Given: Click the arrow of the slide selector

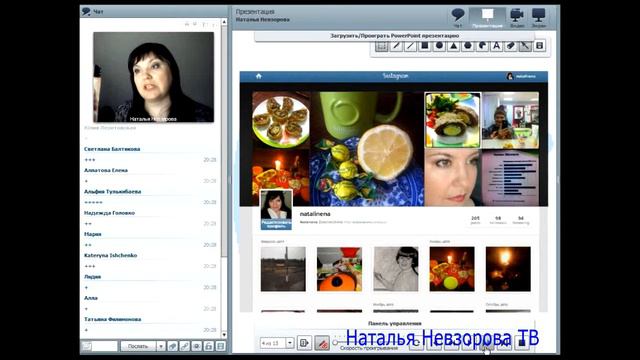Looking at the screenshot, I should pyautogui.click(x=290, y=343).
